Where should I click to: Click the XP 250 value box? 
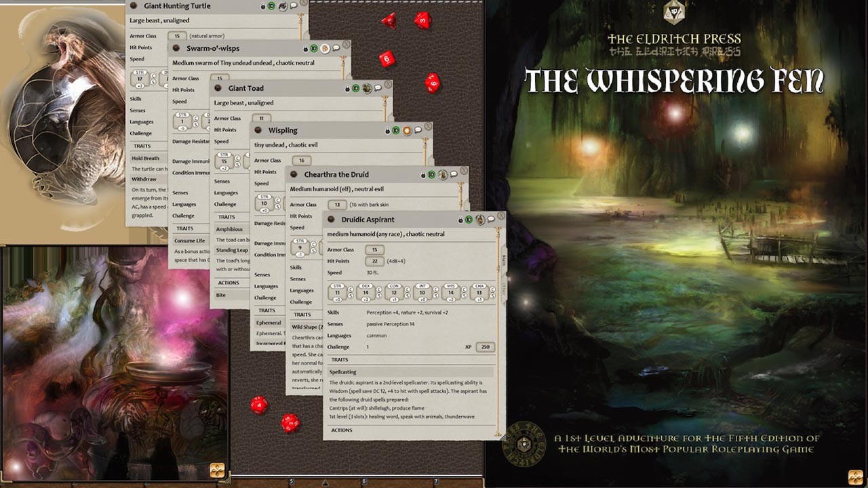click(485, 347)
